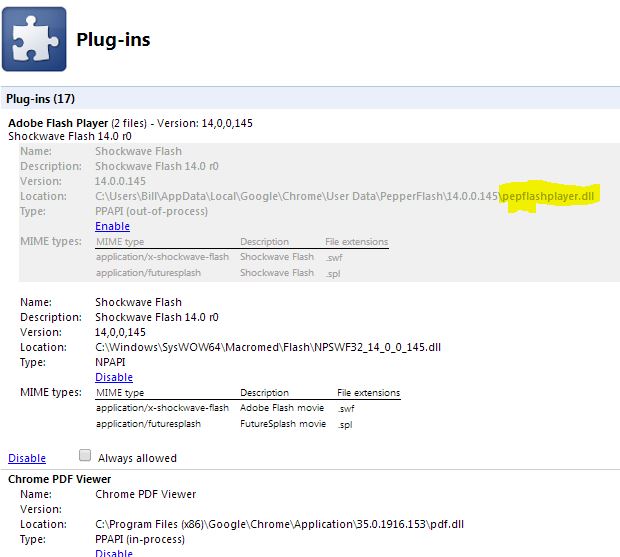This screenshot has width=620, height=557.
Task: Click the File extensions header in the NPAPI table
Action: click(369, 393)
